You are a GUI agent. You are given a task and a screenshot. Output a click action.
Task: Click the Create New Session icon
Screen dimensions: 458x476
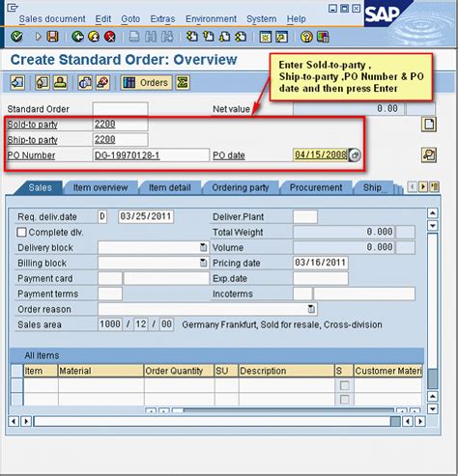pos(266,37)
